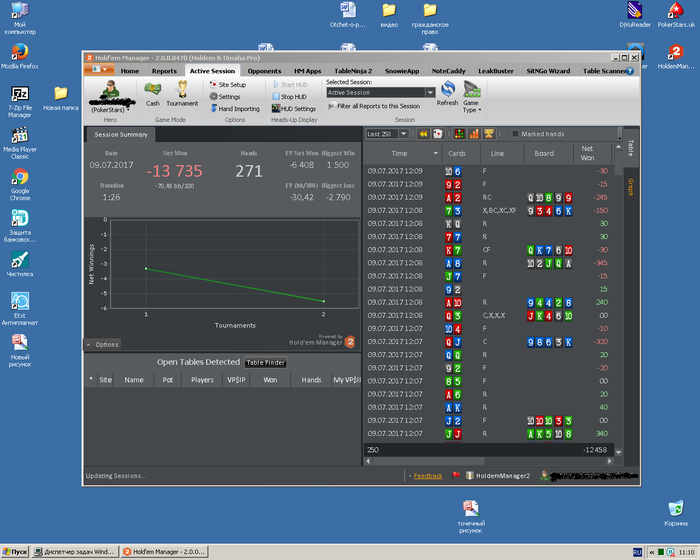This screenshot has width=700, height=560.
Task: Open hands toolbar overflow arrow
Action: [x=619, y=134]
